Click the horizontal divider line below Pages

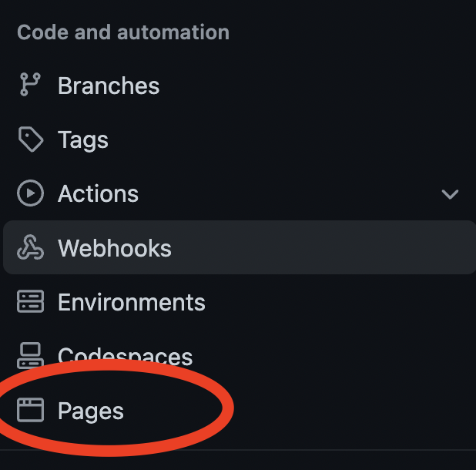[308, 450]
